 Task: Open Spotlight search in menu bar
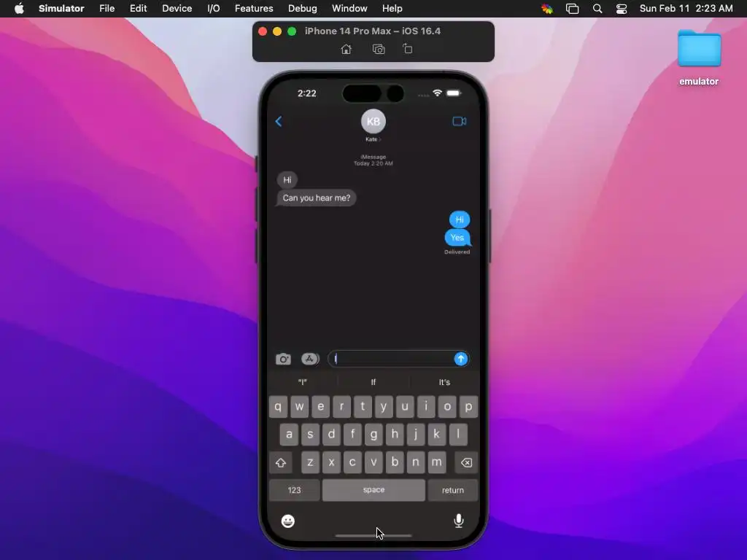tap(597, 9)
